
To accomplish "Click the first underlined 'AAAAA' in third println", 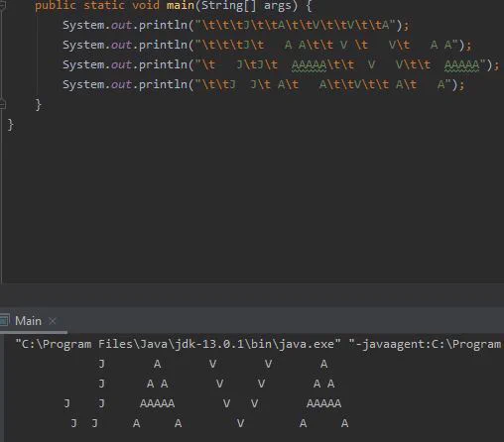I will point(309,65).
